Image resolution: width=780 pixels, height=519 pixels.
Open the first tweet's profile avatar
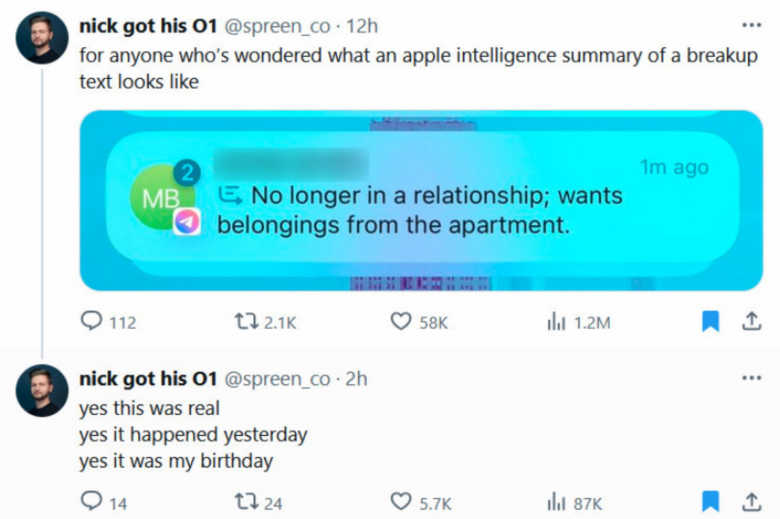coord(42,38)
